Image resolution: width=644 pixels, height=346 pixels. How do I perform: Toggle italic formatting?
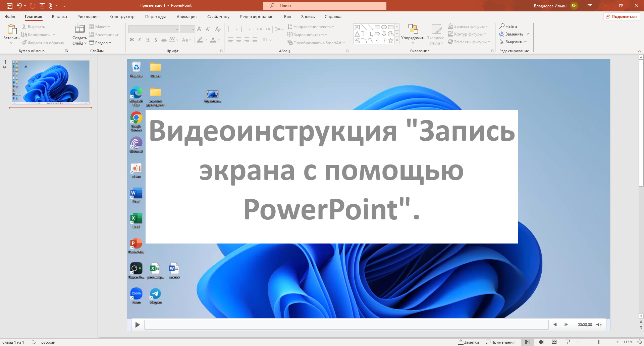tap(140, 40)
